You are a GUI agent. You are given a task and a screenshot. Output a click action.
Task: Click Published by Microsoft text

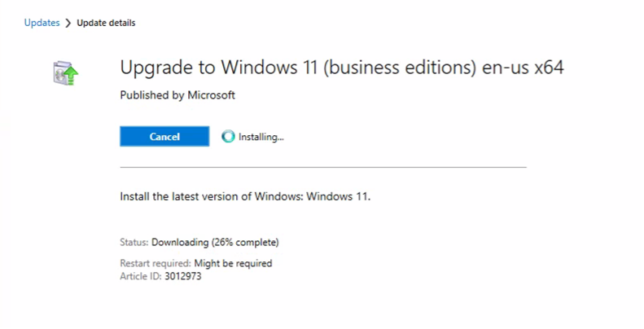[177, 95]
